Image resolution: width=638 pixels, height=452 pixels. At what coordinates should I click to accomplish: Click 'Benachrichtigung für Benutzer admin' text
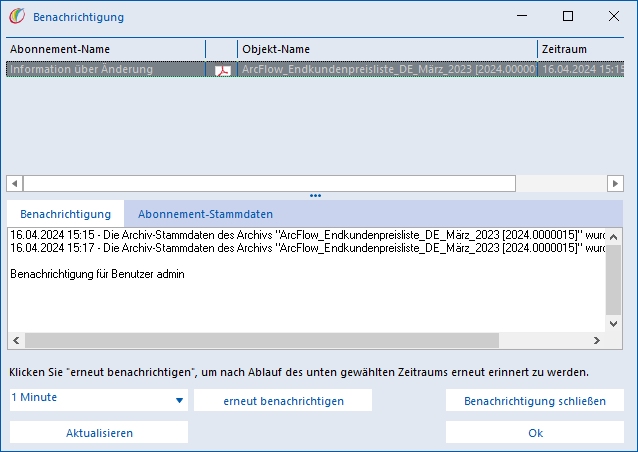click(x=97, y=274)
